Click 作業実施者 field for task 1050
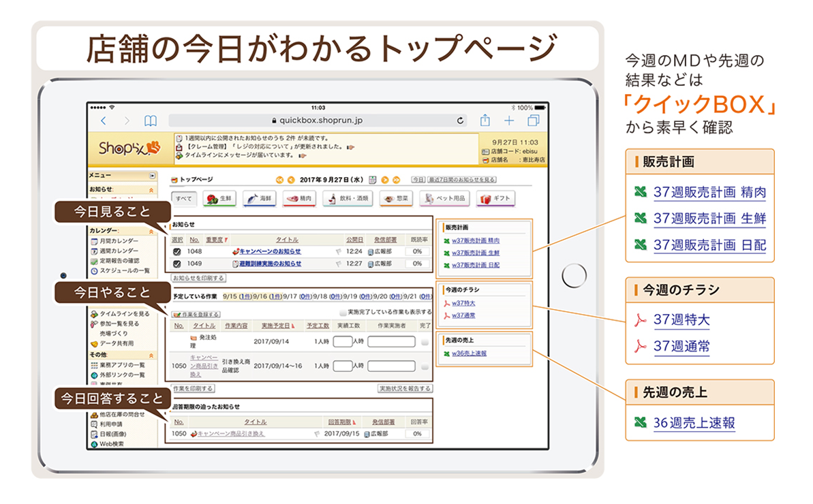This screenshot has height=504, width=813. [391, 366]
